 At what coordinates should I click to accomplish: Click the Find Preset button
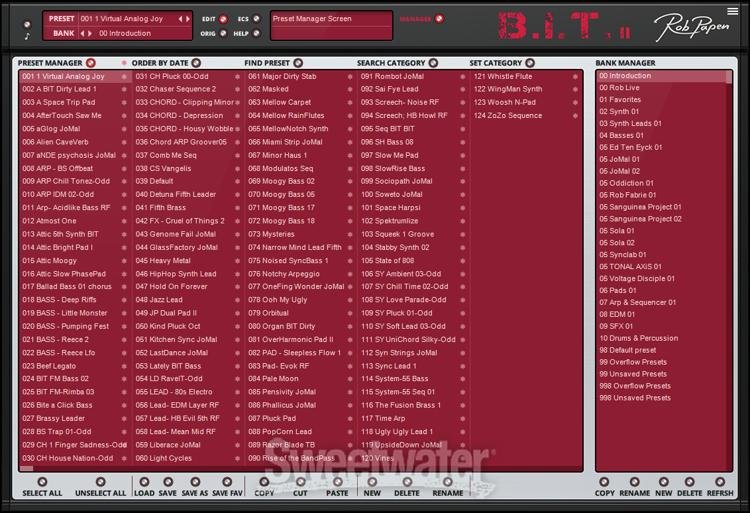pos(298,63)
